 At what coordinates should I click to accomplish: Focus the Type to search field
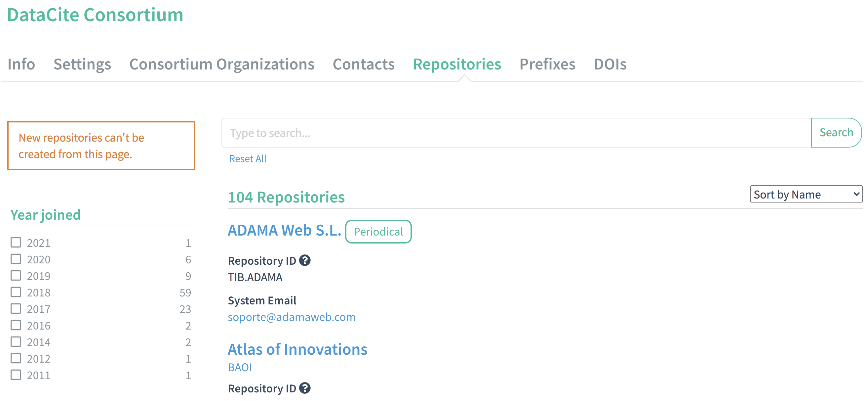coord(516,133)
